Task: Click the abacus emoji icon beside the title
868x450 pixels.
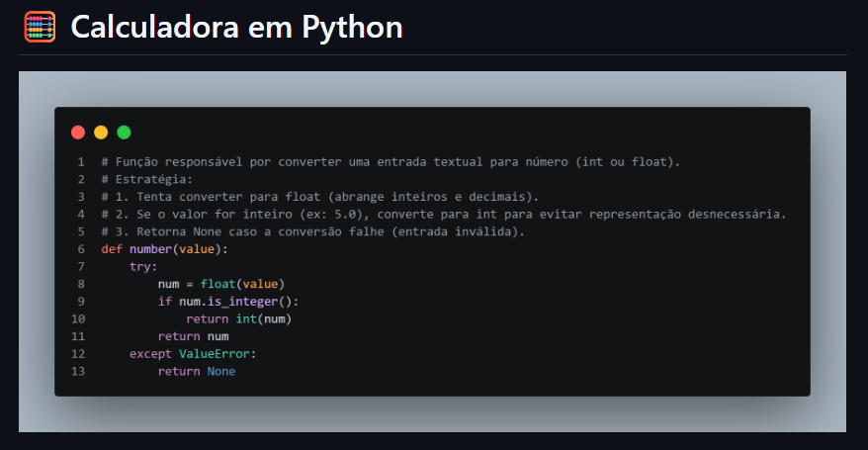Action: 40,27
